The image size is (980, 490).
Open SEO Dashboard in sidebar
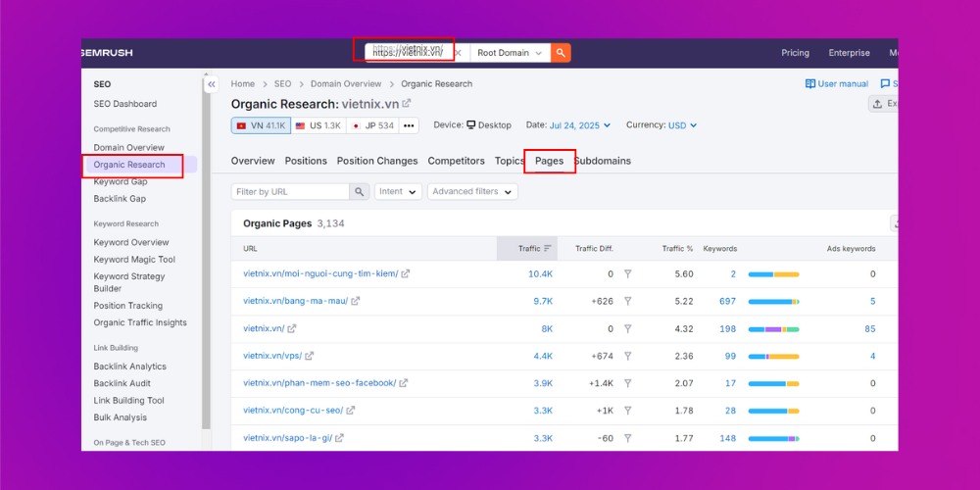[x=125, y=104]
